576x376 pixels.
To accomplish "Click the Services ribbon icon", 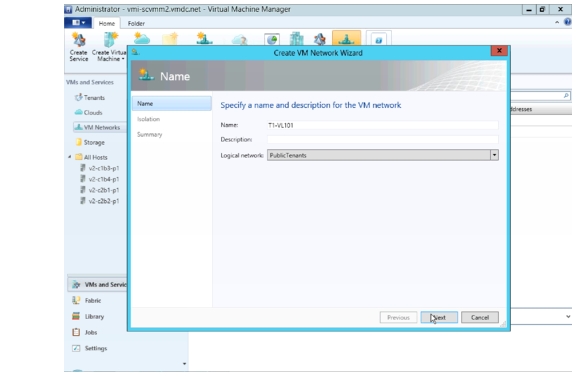I will pos(320,39).
